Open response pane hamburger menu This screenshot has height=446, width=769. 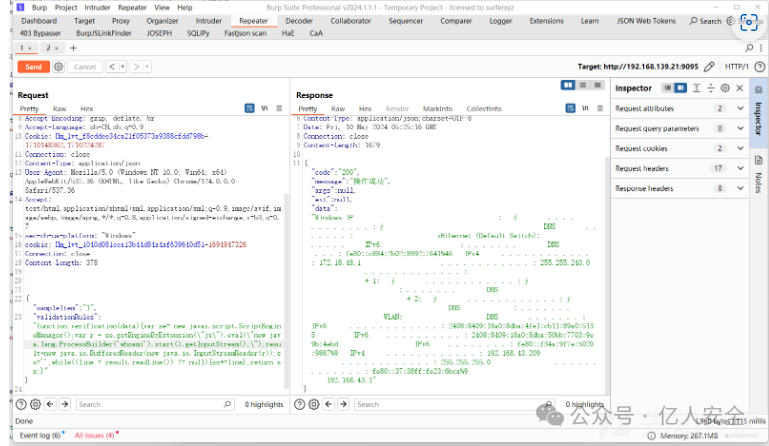[600, 108]
